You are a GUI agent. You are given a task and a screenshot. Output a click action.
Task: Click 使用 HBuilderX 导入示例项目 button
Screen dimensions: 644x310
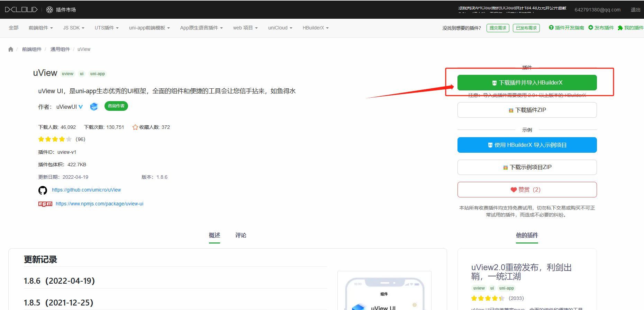click(x=527, y=145)
